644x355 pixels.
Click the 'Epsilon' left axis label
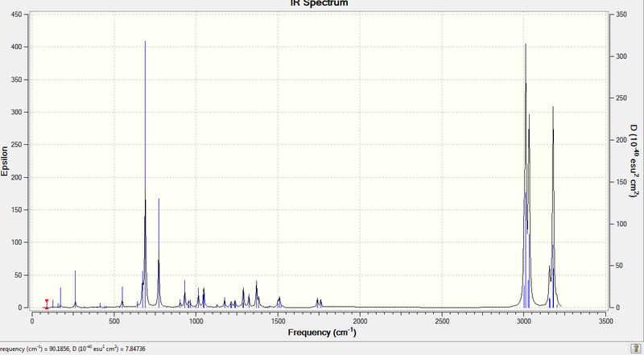[5, 161]
